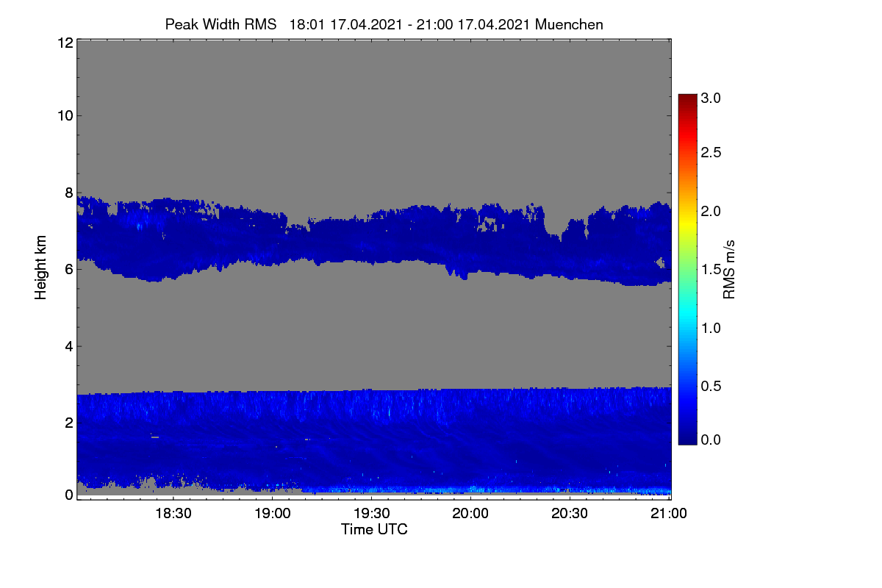
Task: Click the 'Muenchen' station name in title
Action: click(x=570, y=24)
